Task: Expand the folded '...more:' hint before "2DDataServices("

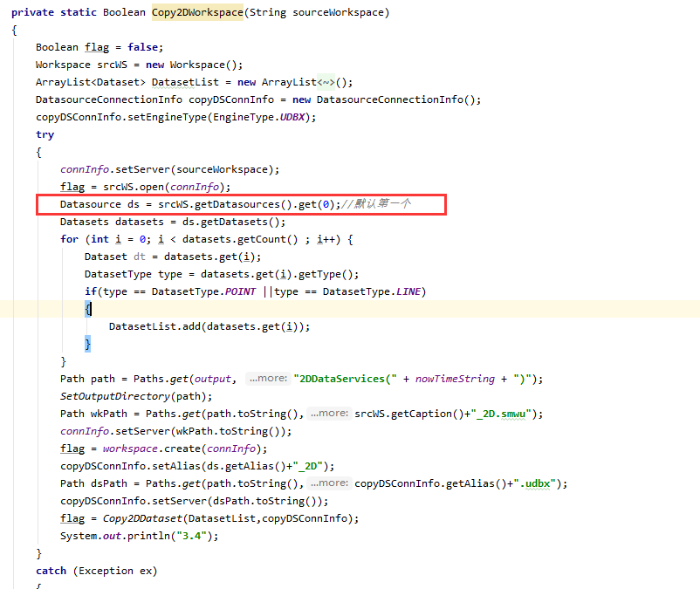Action: pos(268,379)
